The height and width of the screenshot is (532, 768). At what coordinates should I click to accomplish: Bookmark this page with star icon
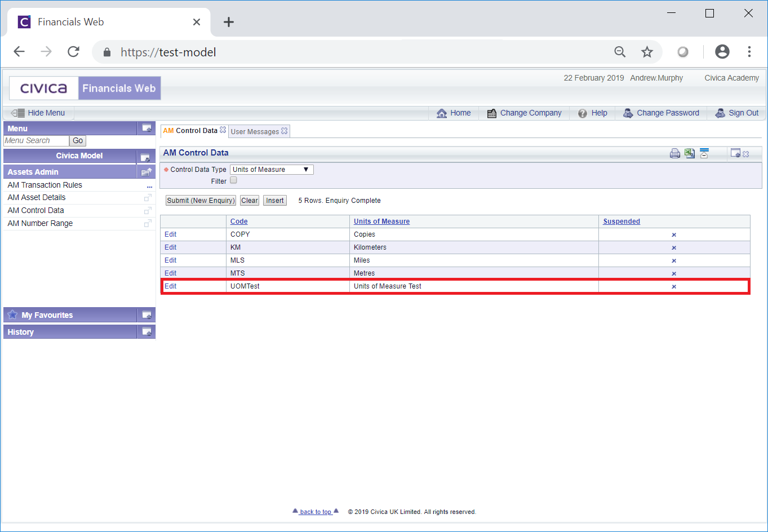click(647, 52)
